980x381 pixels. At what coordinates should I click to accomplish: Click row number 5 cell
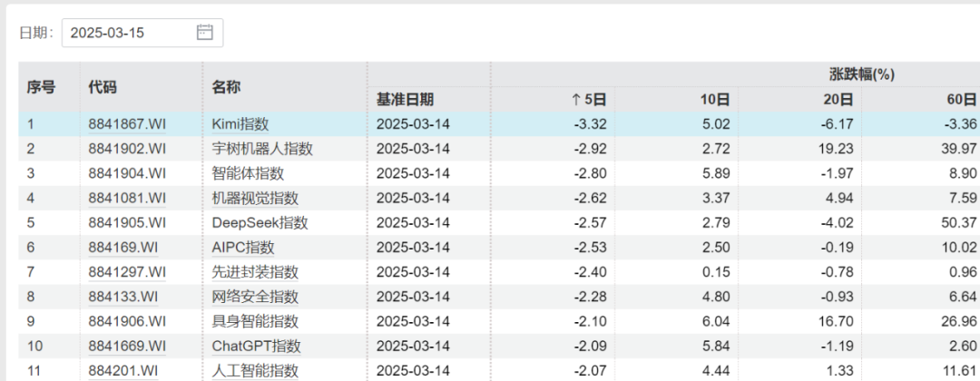pyautogui.click(x=30, y=223)
